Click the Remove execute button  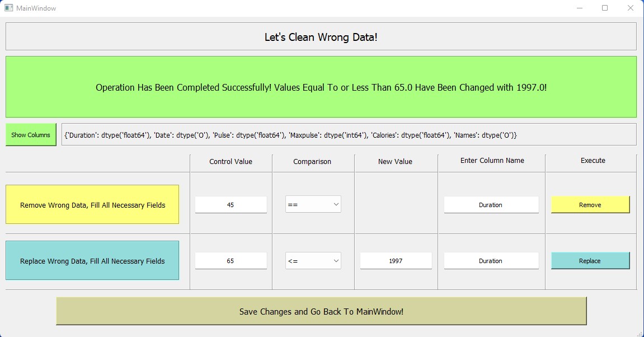click(590, 205)
